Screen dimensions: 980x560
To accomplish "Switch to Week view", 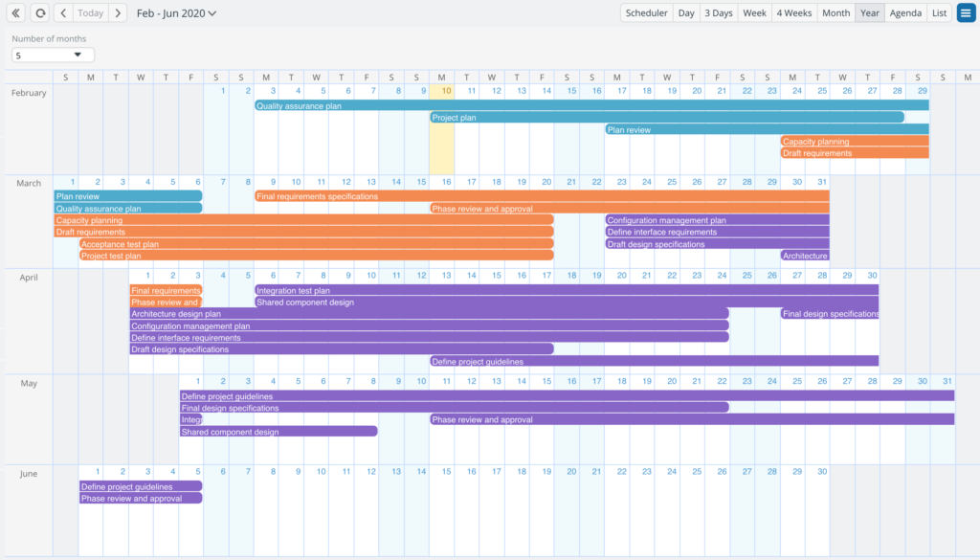I will (754, 13).
